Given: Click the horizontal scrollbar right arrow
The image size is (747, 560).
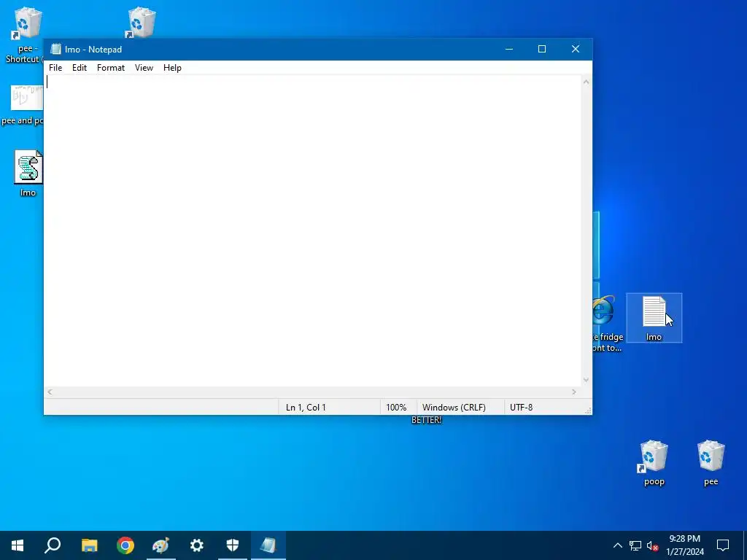Looking at the screenshot, I should (574, 392).
